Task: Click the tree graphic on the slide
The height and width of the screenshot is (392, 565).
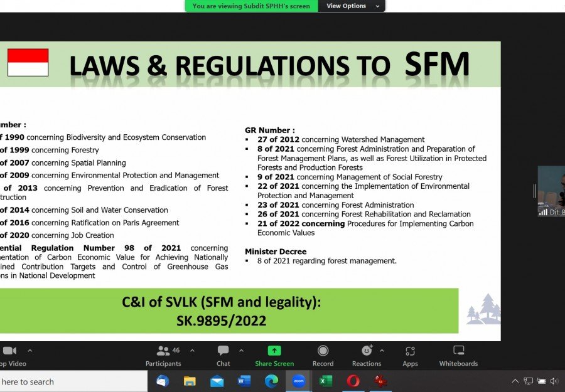Action: (484, 309)
